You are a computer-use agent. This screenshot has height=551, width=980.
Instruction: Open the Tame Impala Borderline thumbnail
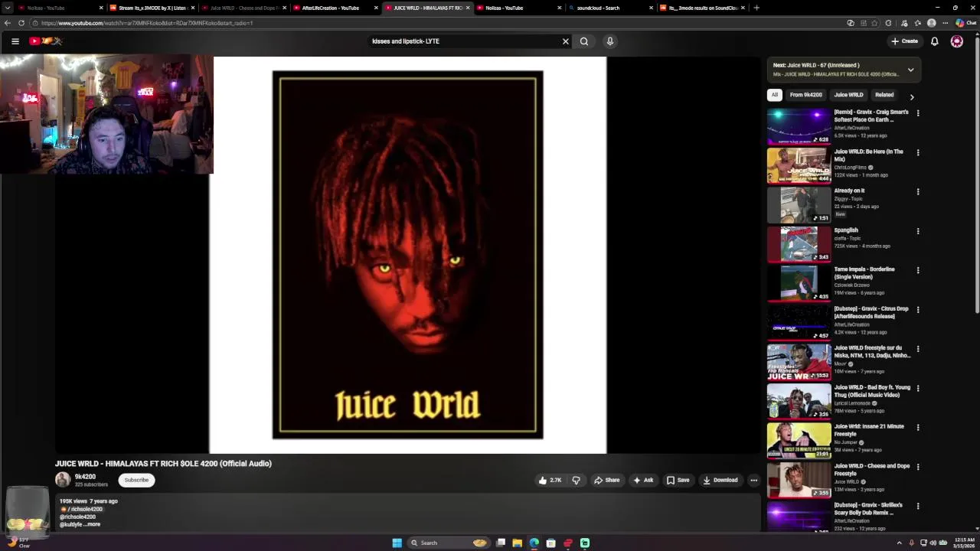799,283
